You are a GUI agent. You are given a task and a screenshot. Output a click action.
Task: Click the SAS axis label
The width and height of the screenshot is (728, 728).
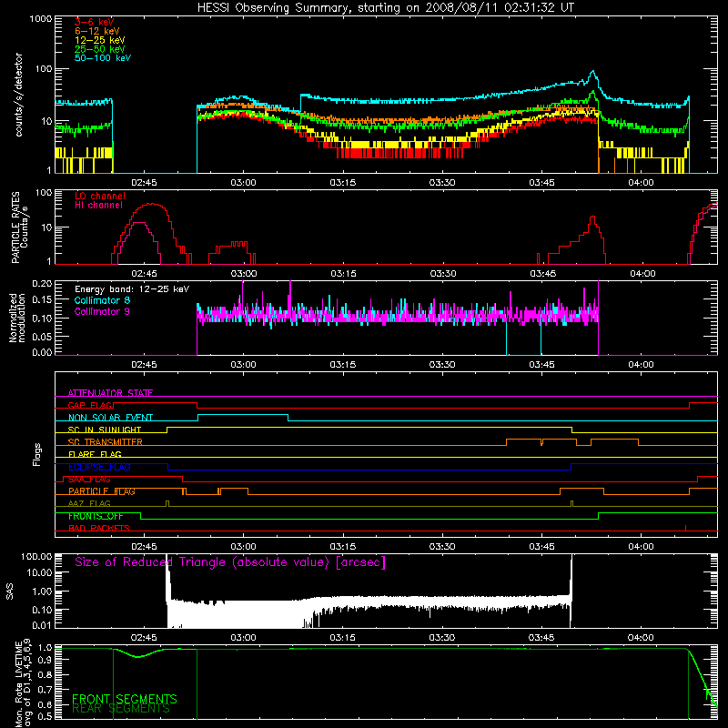click(x=10, y=591)
